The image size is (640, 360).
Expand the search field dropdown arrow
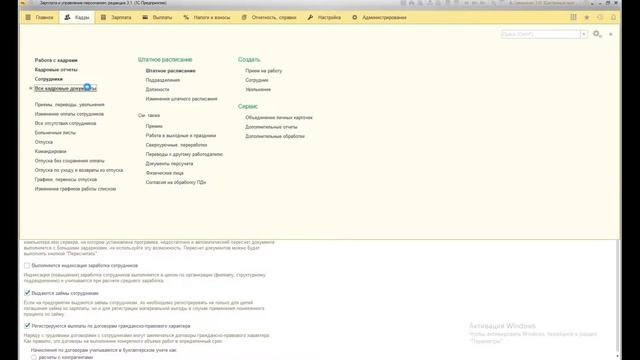pos(584,34)
